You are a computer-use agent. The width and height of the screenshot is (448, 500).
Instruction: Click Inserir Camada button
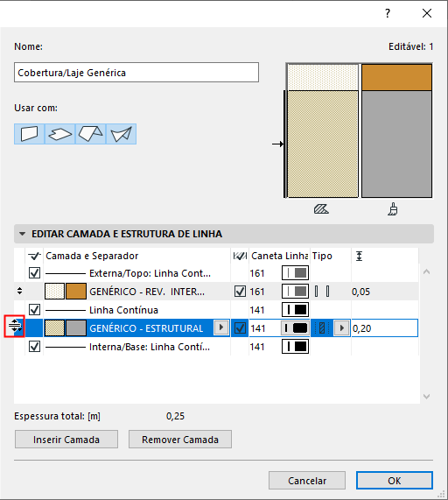[x=66, y=440]
